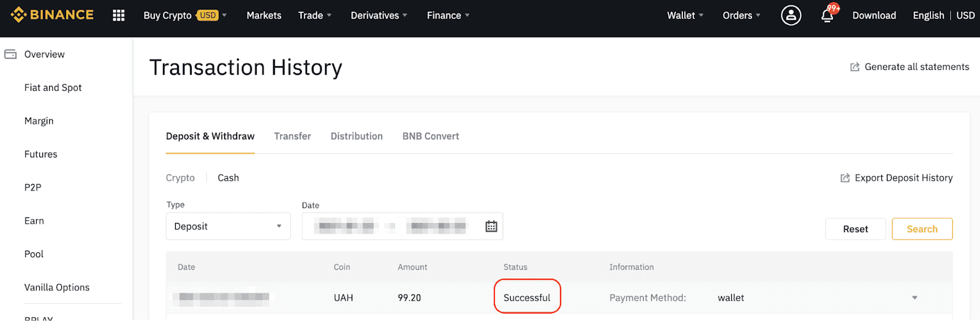The height and width of the screenshot is (321, 980).
Task: Click the Search button
Action: 922,229
